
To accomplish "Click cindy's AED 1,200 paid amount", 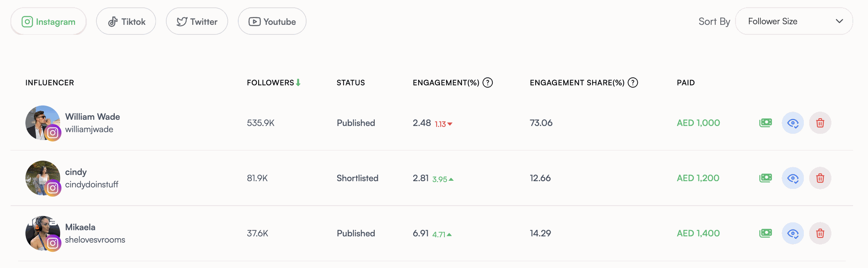I will (698, 178).
